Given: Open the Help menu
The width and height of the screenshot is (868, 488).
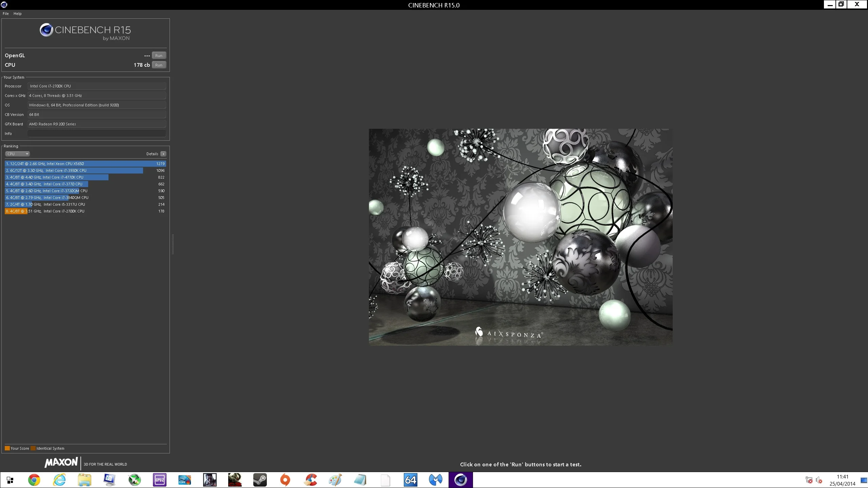Looking at the screenshot, I should pos(18,14).
